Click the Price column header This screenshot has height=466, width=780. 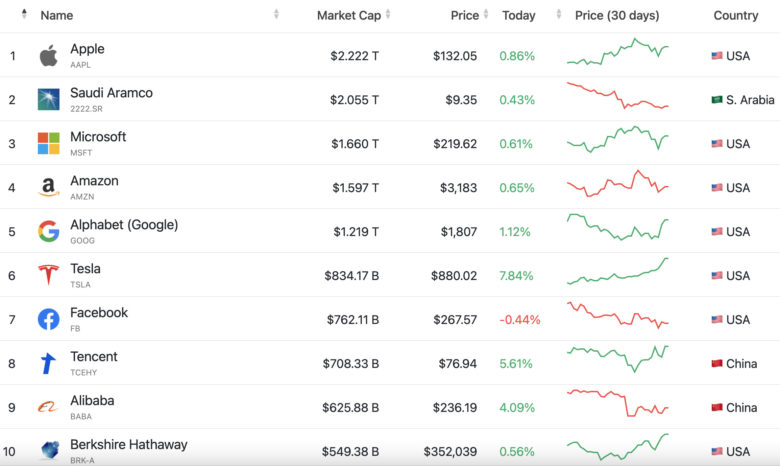(x=465, y=15)
